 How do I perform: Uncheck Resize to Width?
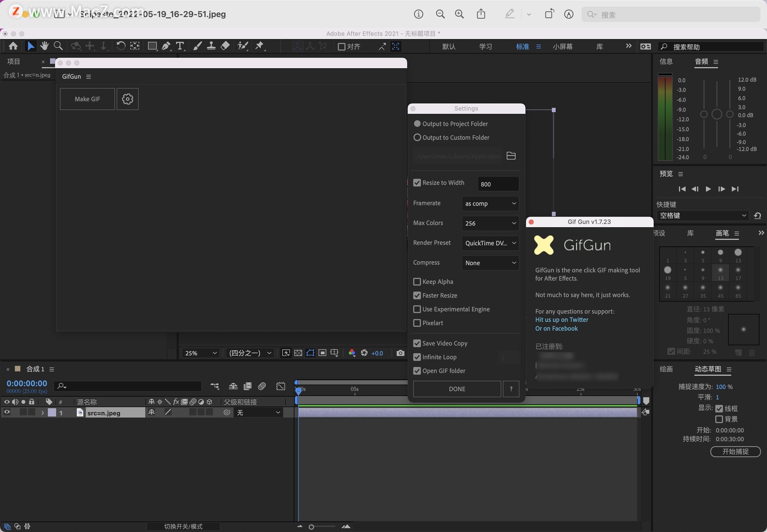click(417, 183)
